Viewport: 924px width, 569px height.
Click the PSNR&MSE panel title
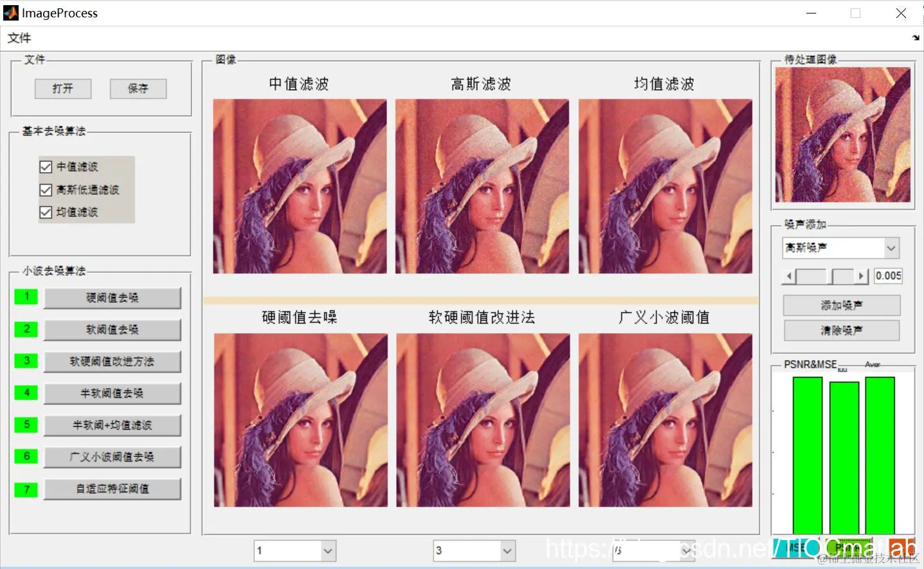pos(810,365)
